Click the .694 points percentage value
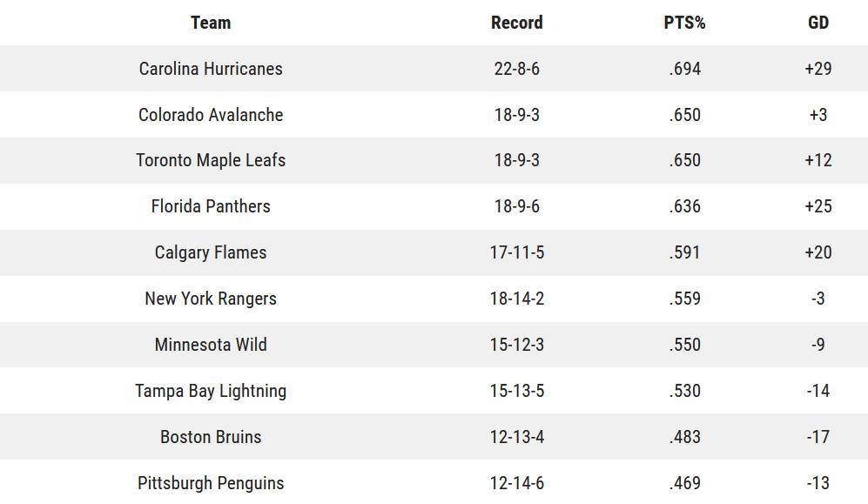This screenshot has width=868, height=504. [x=685, y=69]
